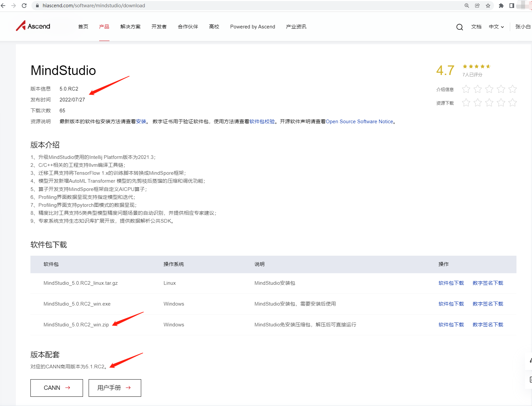The height and width of the screenshot is (406, 532).
Task: Open the 张小白 user account
Action: 523,27
